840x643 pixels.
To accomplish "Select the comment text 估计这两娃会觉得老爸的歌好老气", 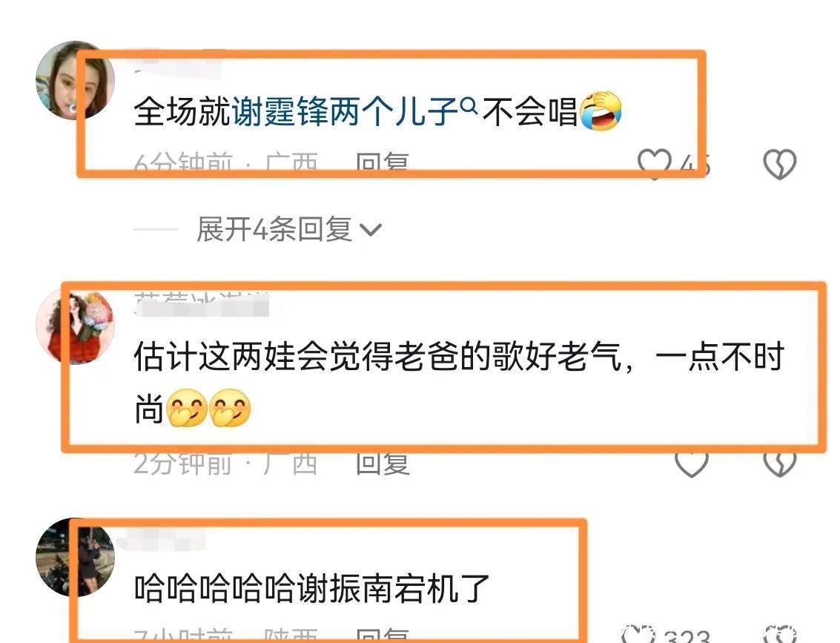I will (x=377, y=357).
